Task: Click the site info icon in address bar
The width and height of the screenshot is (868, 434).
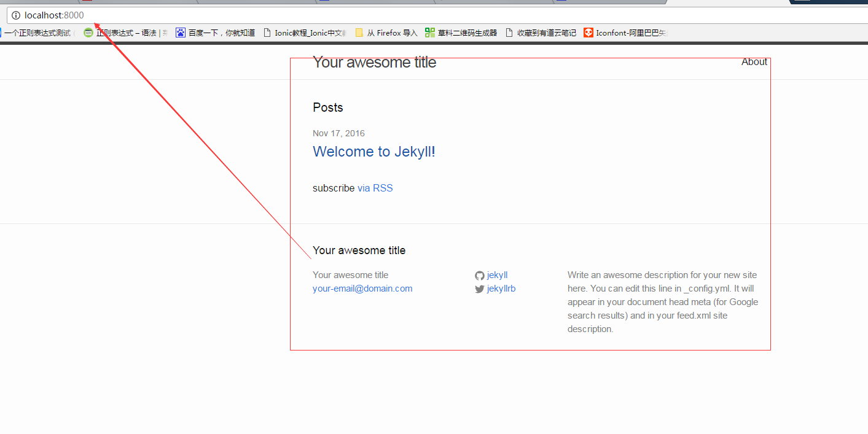Action: pyautogui.click(x=16, y=15)
